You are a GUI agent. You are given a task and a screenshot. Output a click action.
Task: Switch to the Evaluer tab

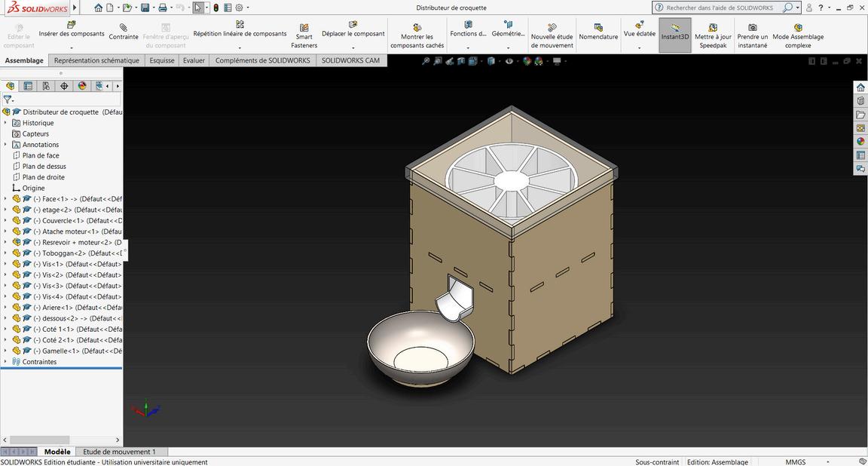(x=194, y=60)
